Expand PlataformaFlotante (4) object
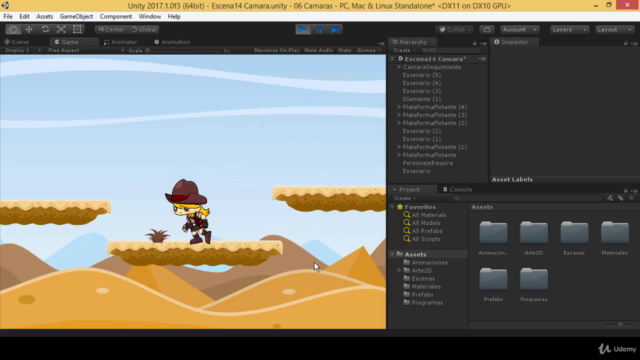The image size is (640, 360). click(399, 107)
